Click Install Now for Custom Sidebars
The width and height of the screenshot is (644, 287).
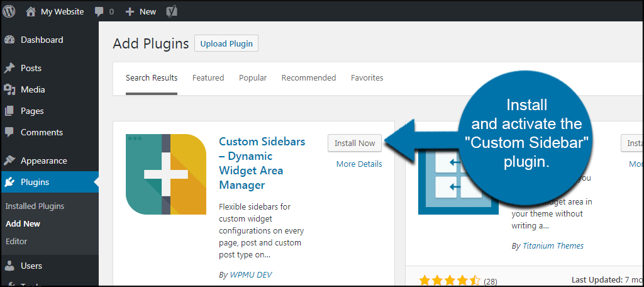[x=355, y=143]
